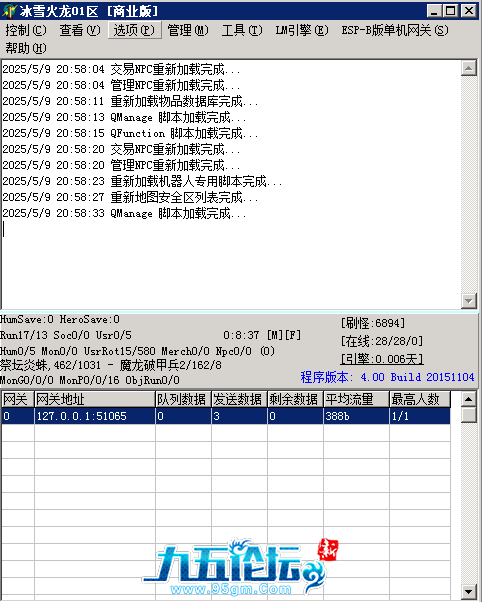Open the 查看(V) menu
The height and width of the screenshot is (602, 482).
[80, 30]
